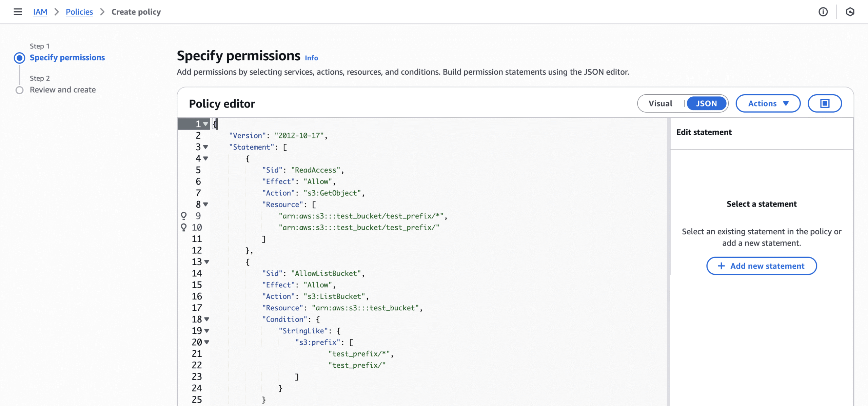868x406 pixels.
Task: Click the lightbulb suggestion on line 10
Action: (183, 227)
